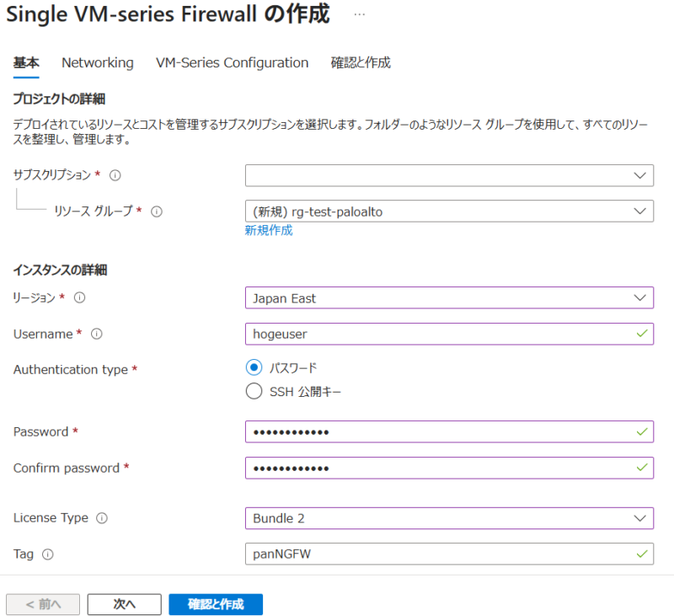Show info icon next to リージョン
This screenshot has width=674, height=616.
[x=79, y=297]
